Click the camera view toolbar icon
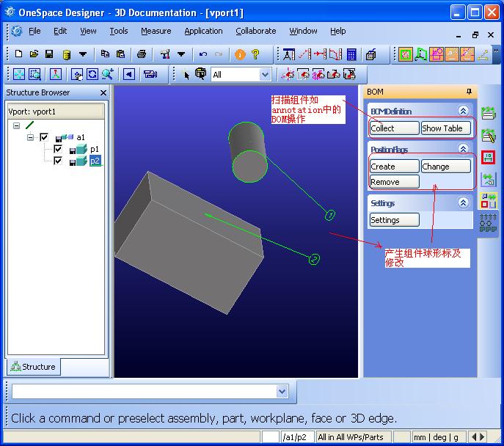Image resolution: width=504 pixels, height=446 pixels. coord(150,75)
